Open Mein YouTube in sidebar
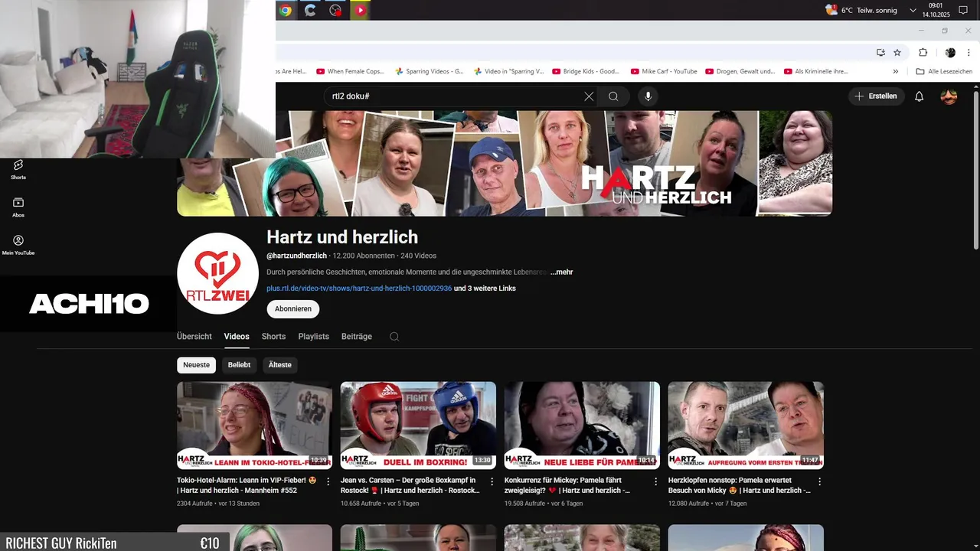Viewport: 980px width, 551px height. click(18, 245)
